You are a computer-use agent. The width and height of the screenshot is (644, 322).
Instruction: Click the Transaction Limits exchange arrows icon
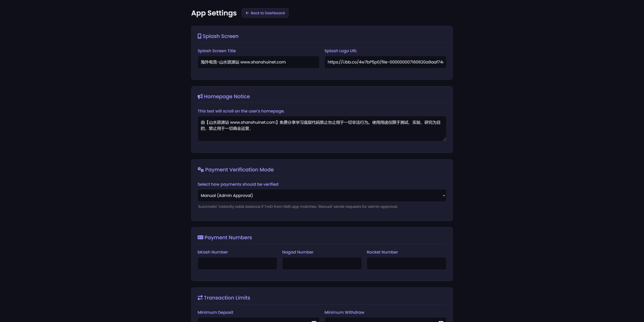(200, 298)
